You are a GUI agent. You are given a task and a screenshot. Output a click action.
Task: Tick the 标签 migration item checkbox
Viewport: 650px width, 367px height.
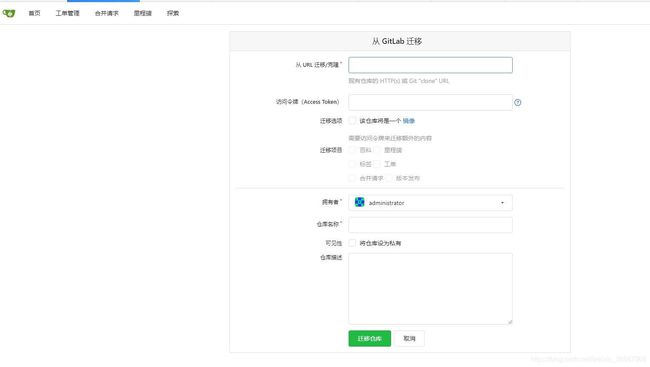(x=352, y=164)
